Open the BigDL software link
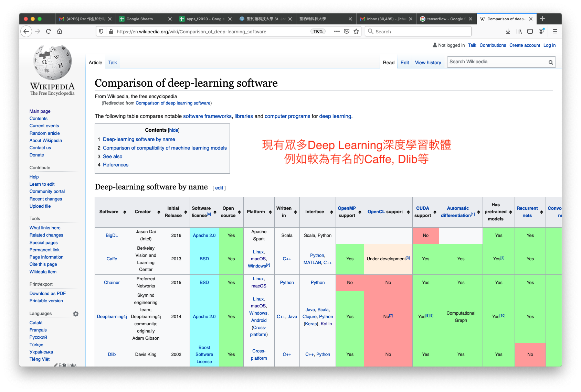The height and width of the screenshot is (392, 581). (112, 236)
